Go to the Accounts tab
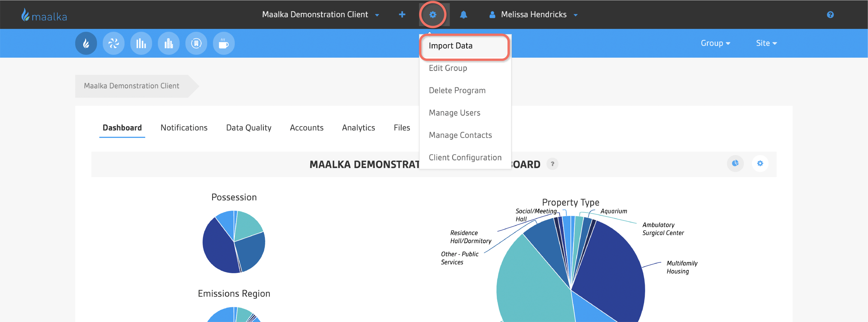This screenshot has height=322, width=868. click(x=307, y=128)
